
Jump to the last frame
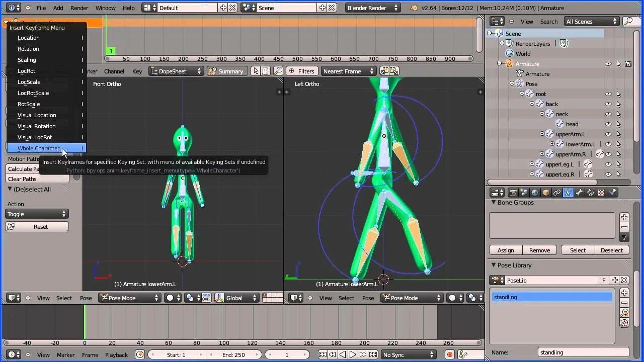point(373,355)
